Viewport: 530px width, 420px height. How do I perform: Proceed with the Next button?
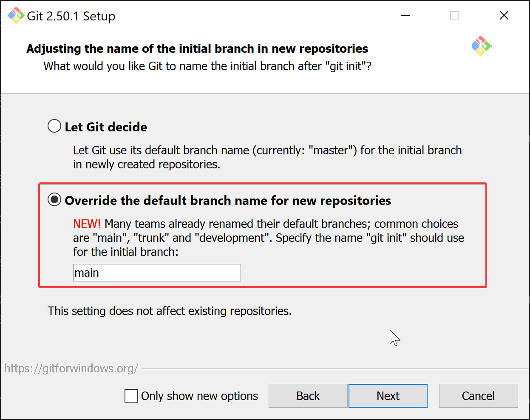(x=388, y=396)
